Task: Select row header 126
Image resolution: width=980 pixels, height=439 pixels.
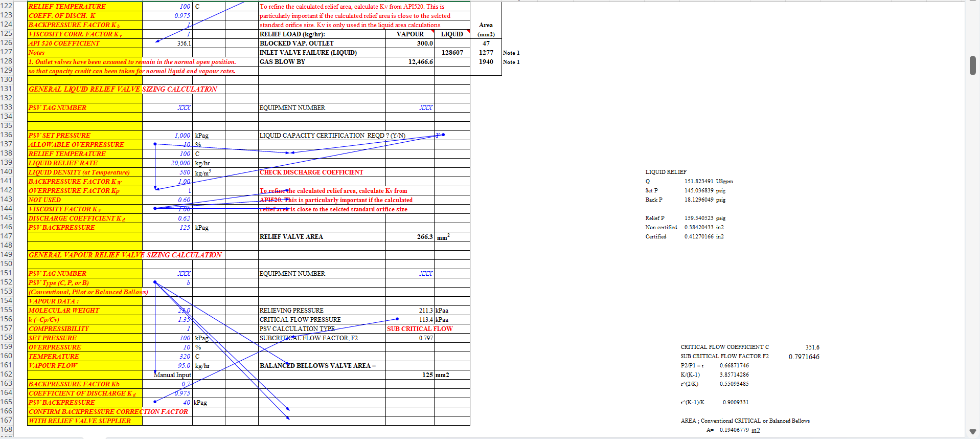Action: [x=7, y=43]
